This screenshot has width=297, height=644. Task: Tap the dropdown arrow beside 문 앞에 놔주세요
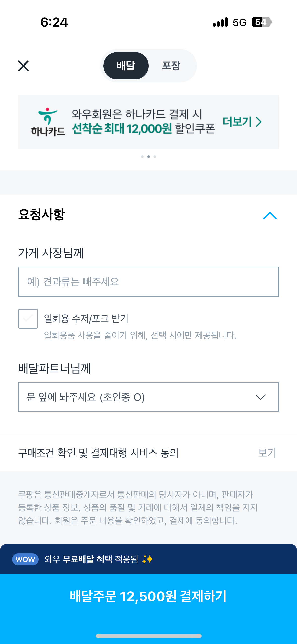tap(260, 397)
